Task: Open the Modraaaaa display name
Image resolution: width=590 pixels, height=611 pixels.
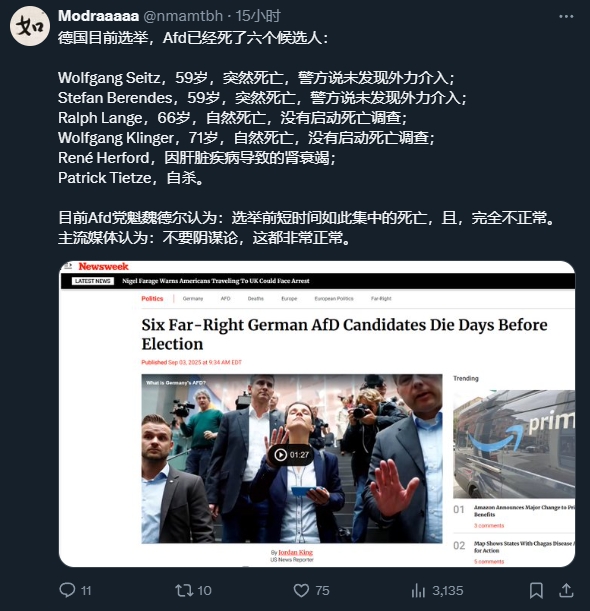Action: (99, 16)
